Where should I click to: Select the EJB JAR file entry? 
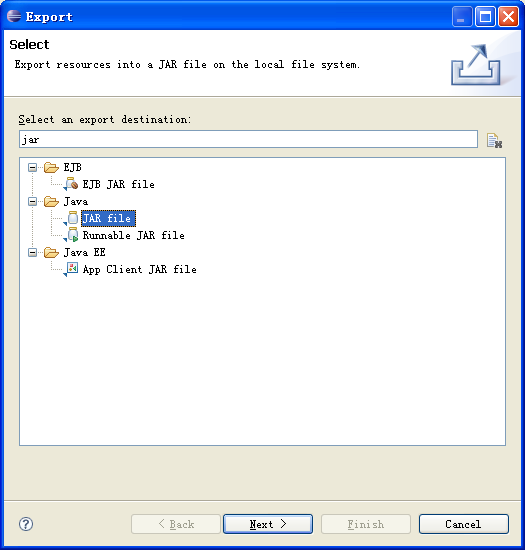(118, 184)
